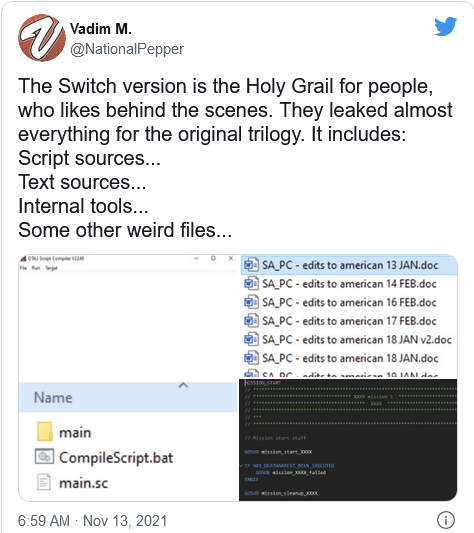
Task: Open the Target menu in Script Compiler
Action: click(x=51, y=268)
